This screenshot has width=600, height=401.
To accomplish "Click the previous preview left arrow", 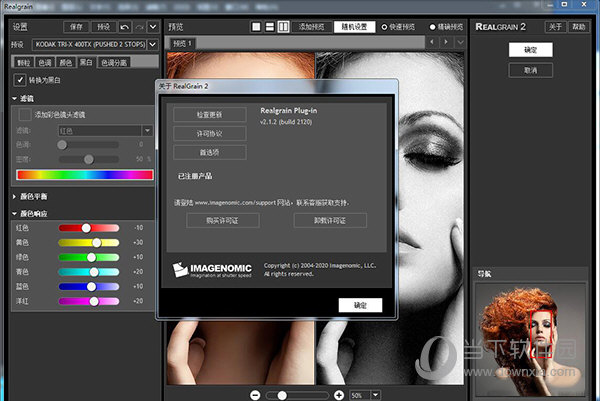I will pyautogui.click(x=432, y=42).
